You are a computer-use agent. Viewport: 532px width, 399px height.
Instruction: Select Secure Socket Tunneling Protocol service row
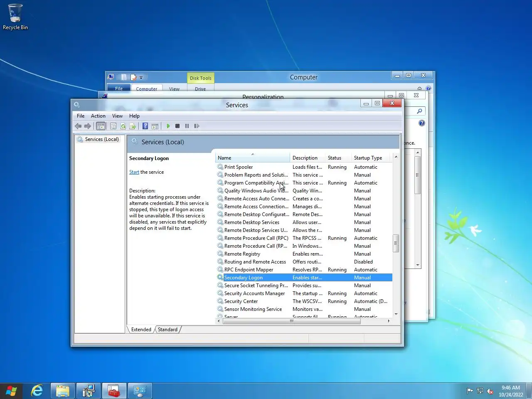coord(304,286)
